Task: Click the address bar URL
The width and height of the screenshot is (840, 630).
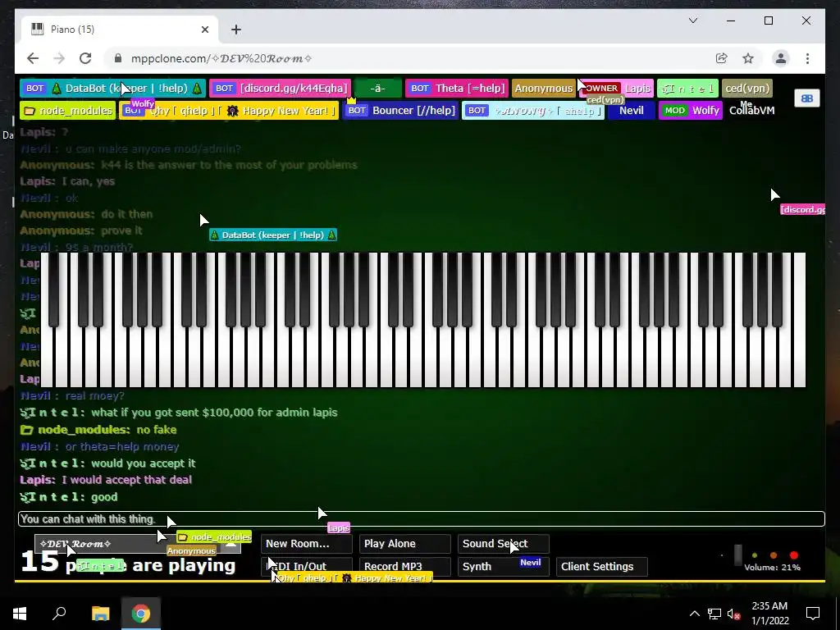Action: [x=221, y=58]
